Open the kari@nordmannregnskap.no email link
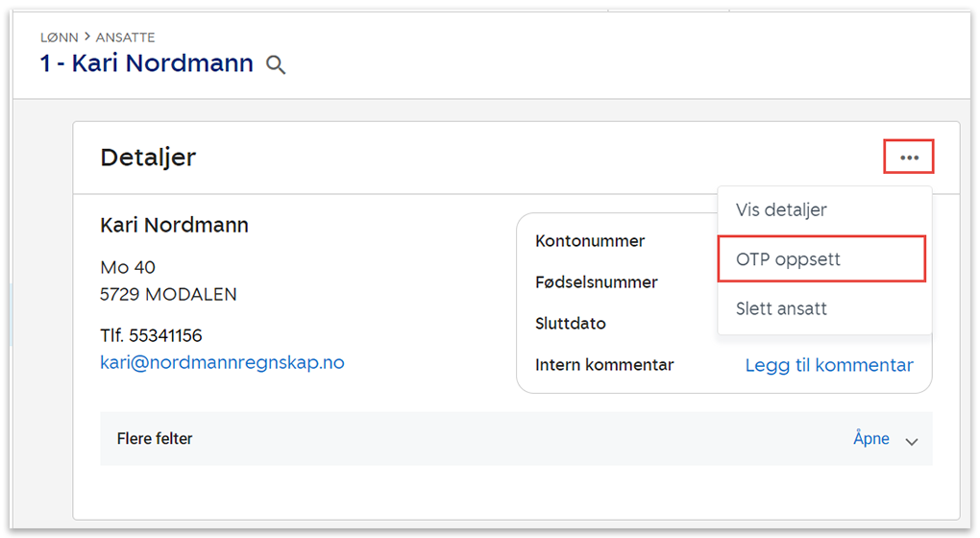Screen dimensions: 980x538 coord(222,363)
